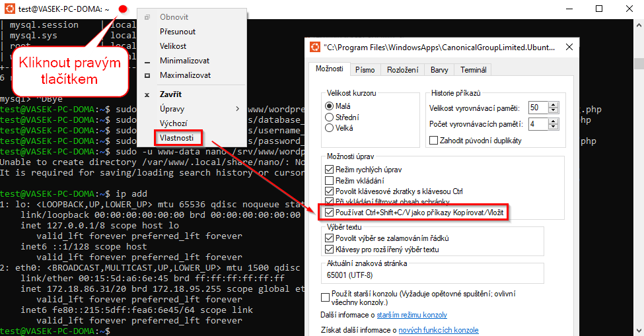Switch to the Terminál tab
This screenshot has width=644, height=336.
473,70
